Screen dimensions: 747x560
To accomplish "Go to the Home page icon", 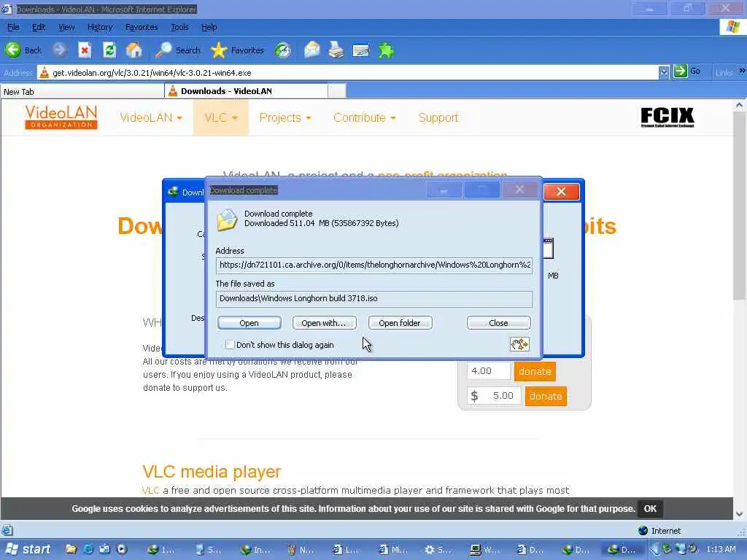I will pyautogui.click(x=134, y=50).
